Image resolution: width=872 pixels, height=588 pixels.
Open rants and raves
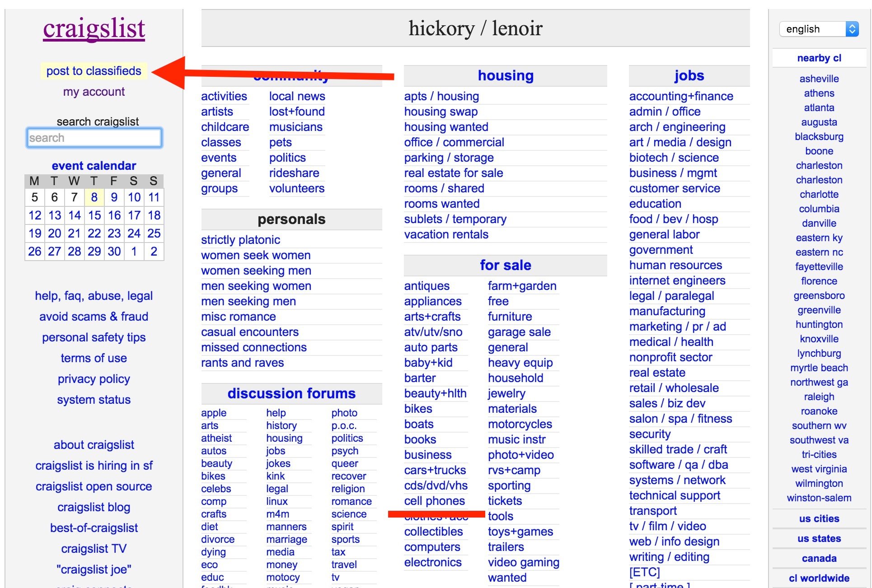click(243, 363)
